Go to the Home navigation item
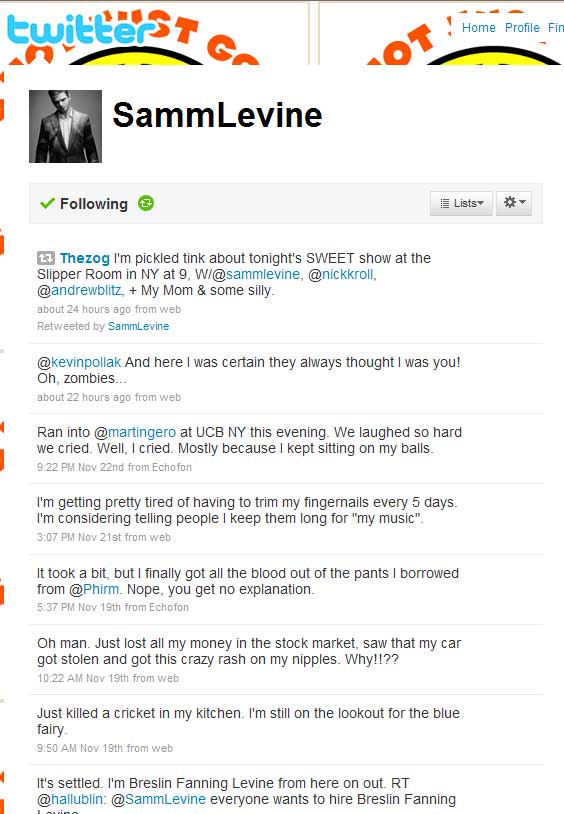This screenshot has height=814, width=564. click(478, 28)
